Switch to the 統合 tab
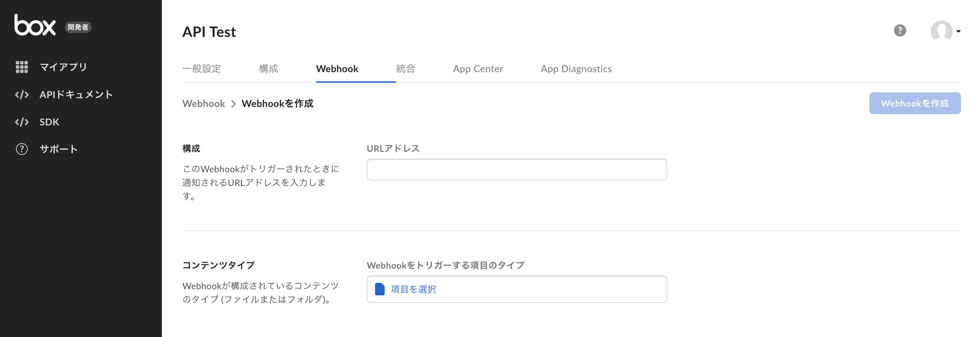 coord(405,69)
